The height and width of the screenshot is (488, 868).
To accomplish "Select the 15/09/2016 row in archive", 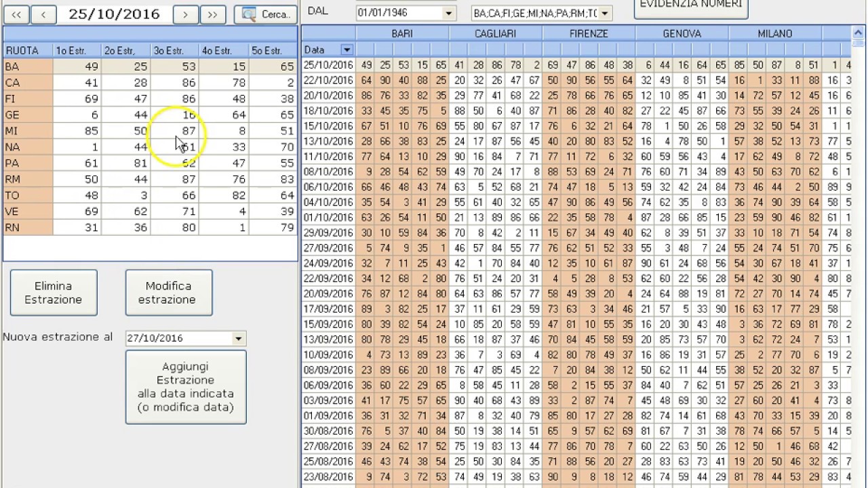I will point(576,324).
